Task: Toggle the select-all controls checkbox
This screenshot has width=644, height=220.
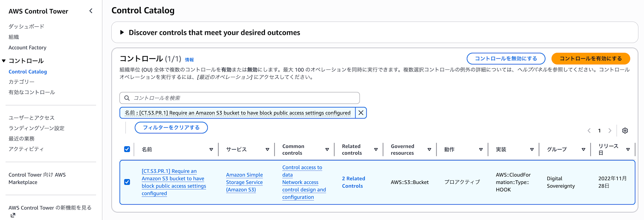Action: pos(127,149)
